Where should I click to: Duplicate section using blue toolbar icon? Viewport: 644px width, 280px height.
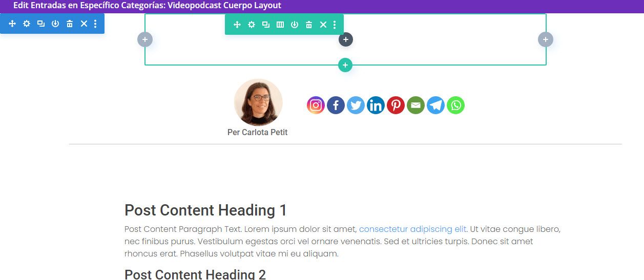(x=41, y=24)
